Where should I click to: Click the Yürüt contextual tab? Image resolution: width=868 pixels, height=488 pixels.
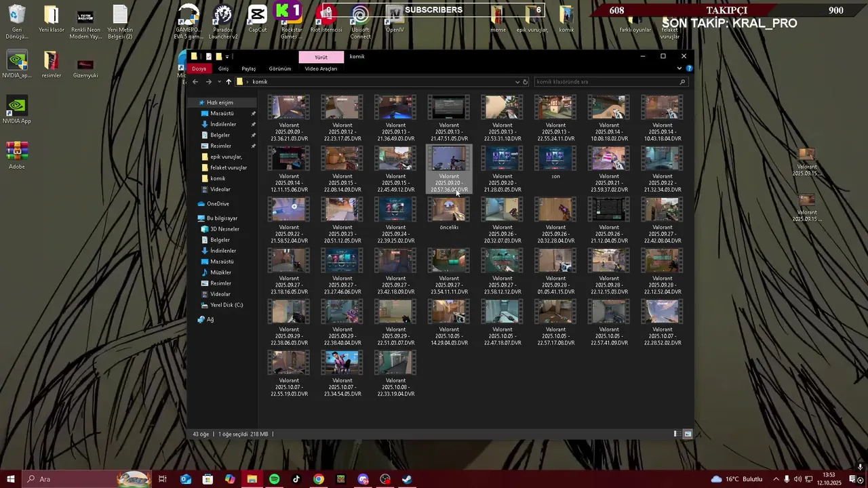point(321,57)
